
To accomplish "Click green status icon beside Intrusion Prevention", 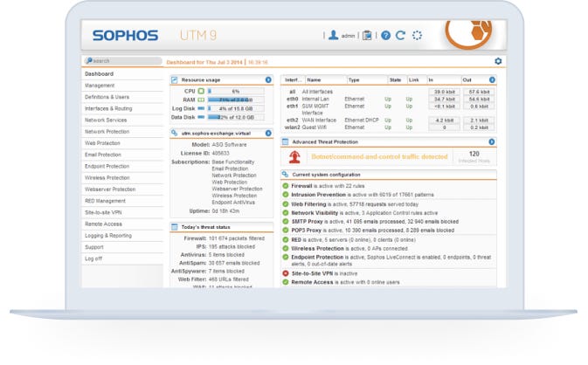I will click(x=286, y=195).
